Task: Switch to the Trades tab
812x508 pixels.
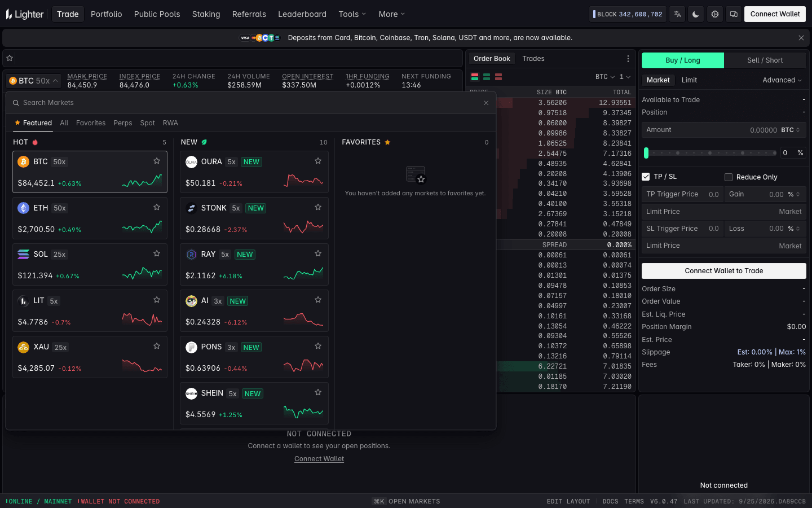Action: (x=533, y=59)
